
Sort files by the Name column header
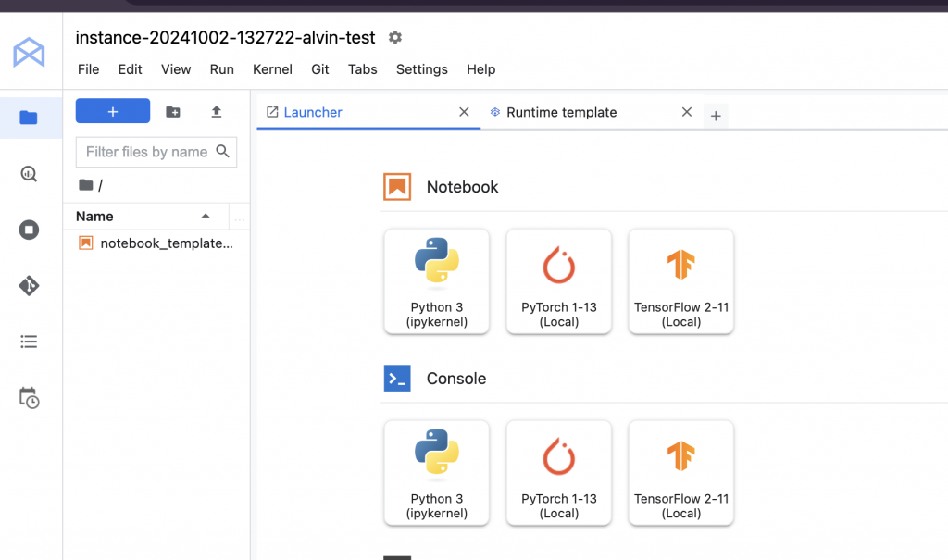[143, 216]
